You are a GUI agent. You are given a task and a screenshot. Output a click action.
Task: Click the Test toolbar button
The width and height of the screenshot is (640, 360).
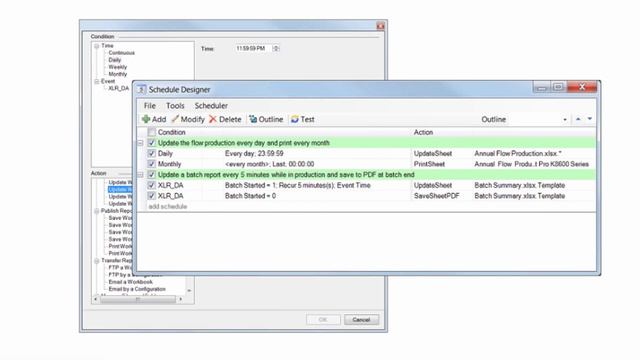[x=302, y=119]
